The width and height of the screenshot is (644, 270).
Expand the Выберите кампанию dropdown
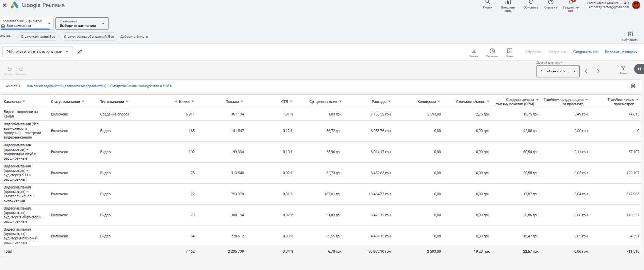pyautogui.click(x=82, y=23)
